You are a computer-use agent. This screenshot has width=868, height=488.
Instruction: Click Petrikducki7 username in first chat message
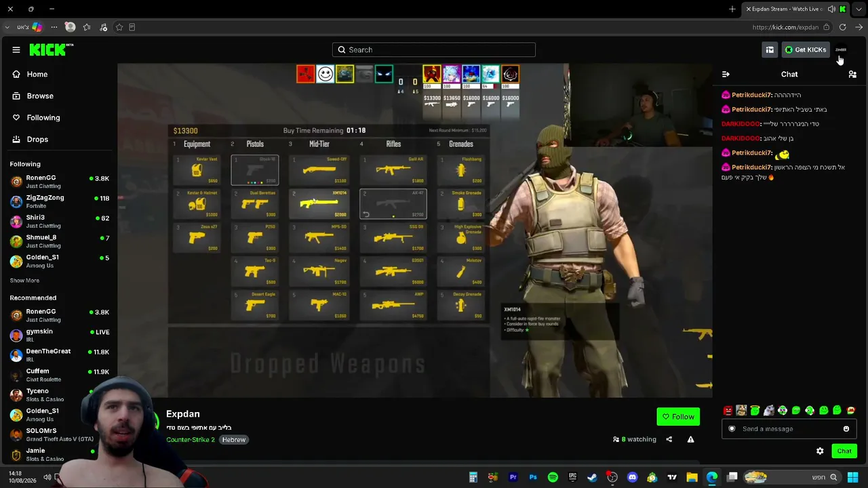tap(751, 95)
